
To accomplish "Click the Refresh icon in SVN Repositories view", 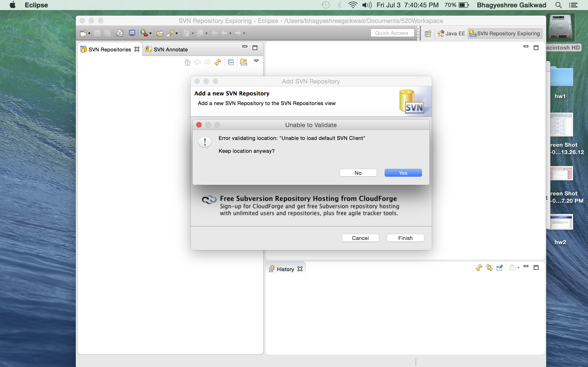I will (218, 62).
